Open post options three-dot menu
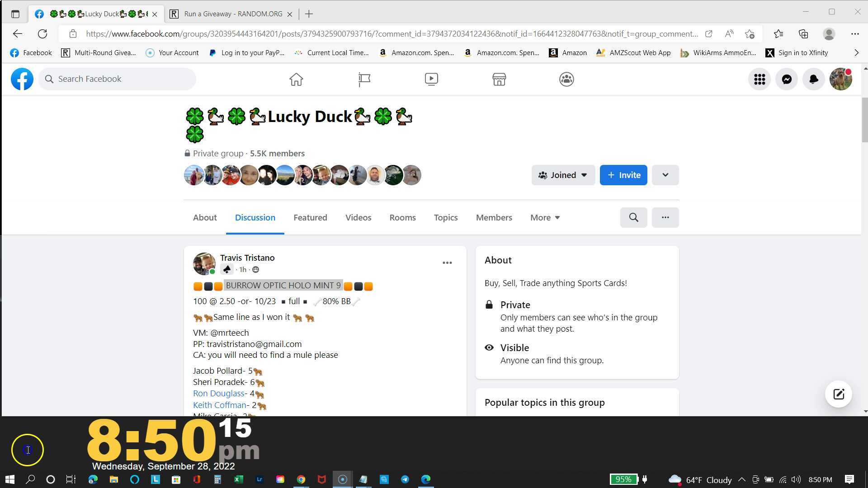The height and width of the screenshot is (488, 868). [447, 263]
